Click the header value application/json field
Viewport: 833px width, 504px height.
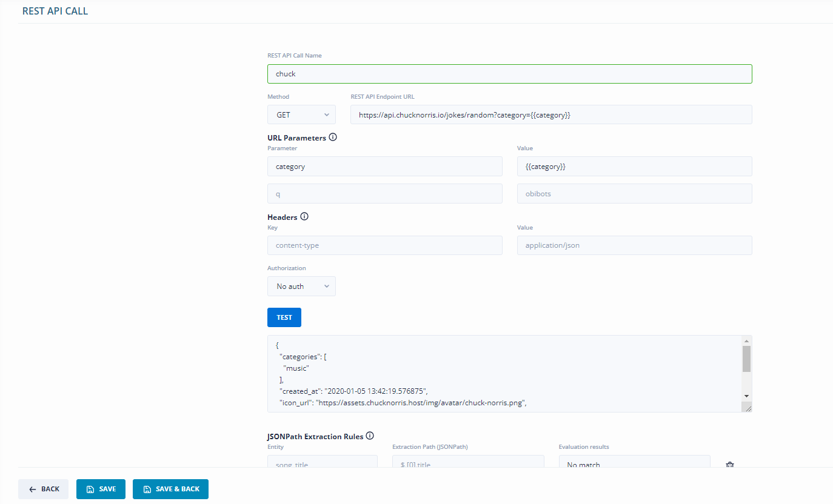pos(635,245)
